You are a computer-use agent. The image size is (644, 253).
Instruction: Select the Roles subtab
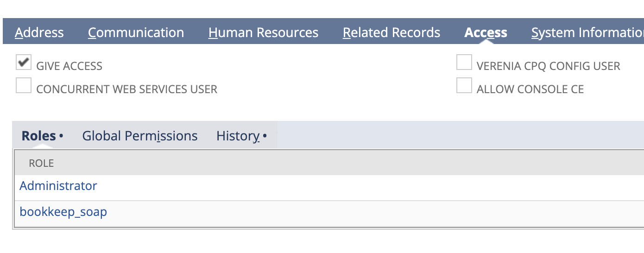[x=42, y=136]
